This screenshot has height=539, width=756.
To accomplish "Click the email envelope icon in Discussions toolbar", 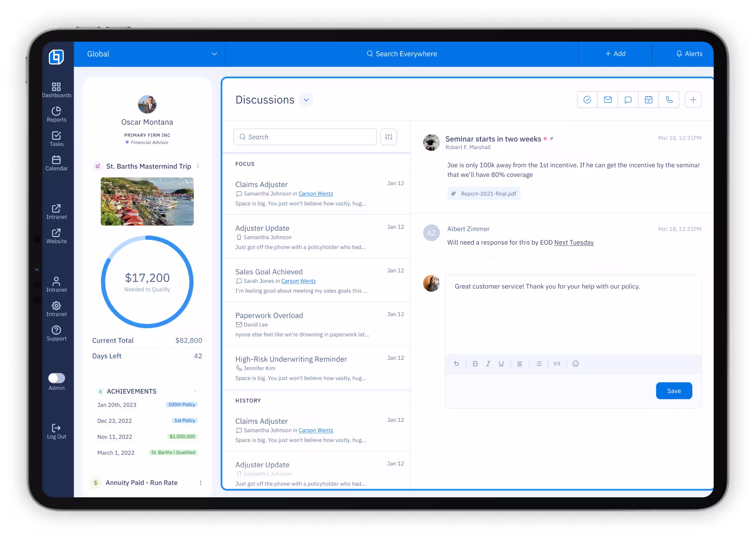I will pos(608,100).
